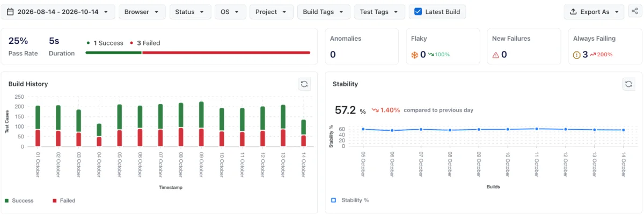Viewport: 644px width, 215px height.
Task: Click the Always Failing alert circle icon
Action: (577, 55)
